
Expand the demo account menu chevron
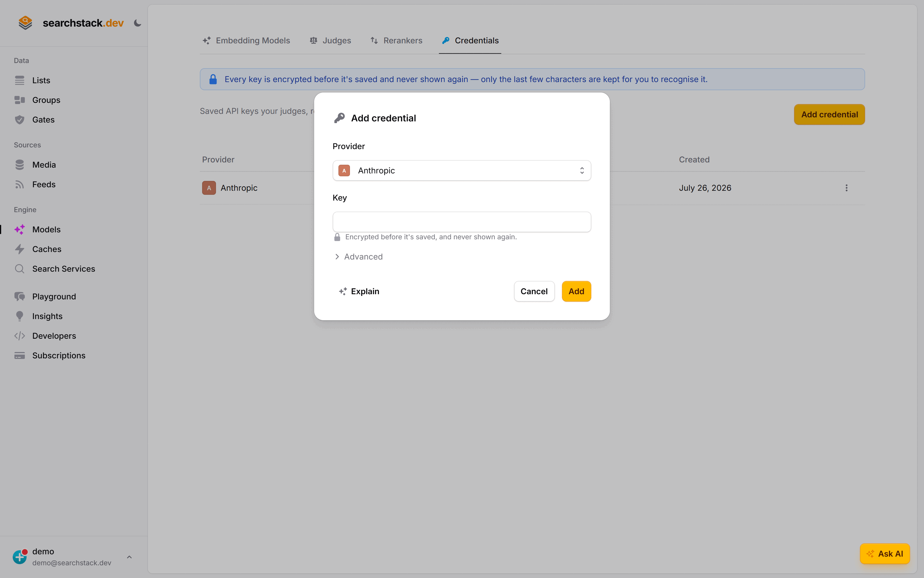[129, 557]
